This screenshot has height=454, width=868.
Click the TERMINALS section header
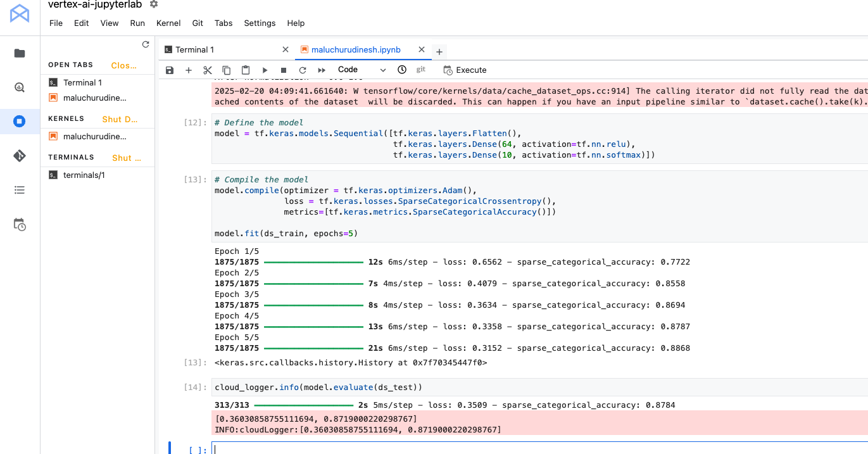(x=71, y=157)
